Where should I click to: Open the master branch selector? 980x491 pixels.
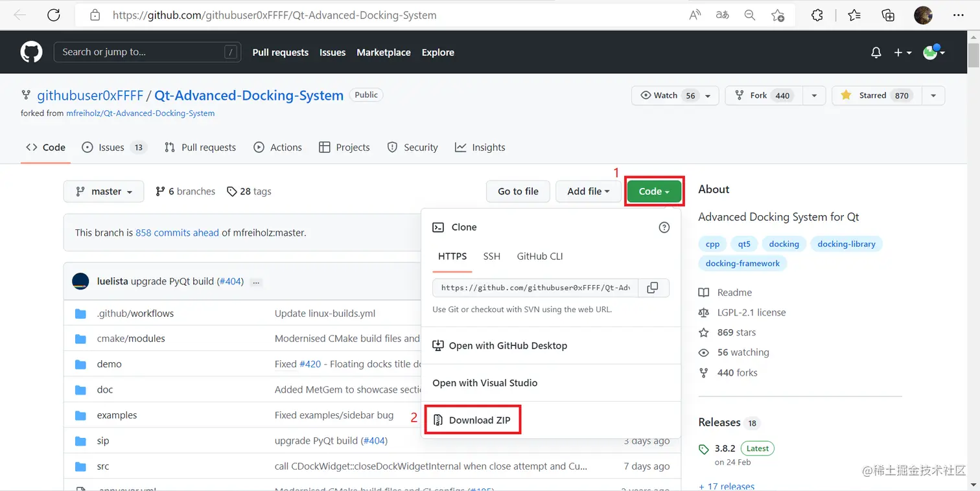[x=104, y=192]
